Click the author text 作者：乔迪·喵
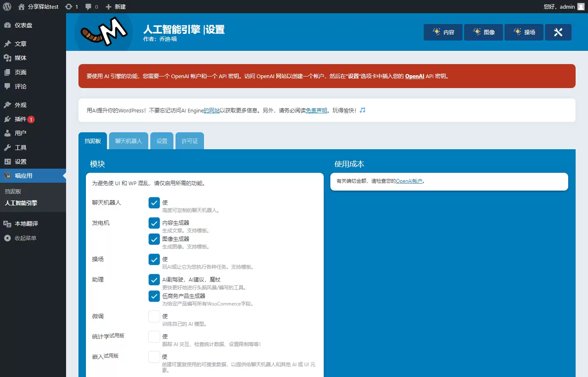This screenshot has height=377, width=588. pos(160,39)
